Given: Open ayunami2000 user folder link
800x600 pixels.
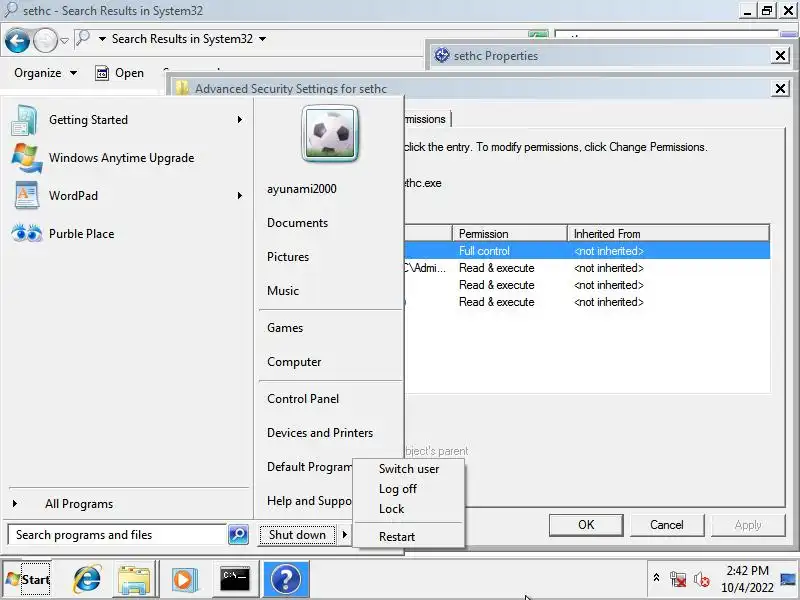Looking at the screenshot, I should 302,189.
